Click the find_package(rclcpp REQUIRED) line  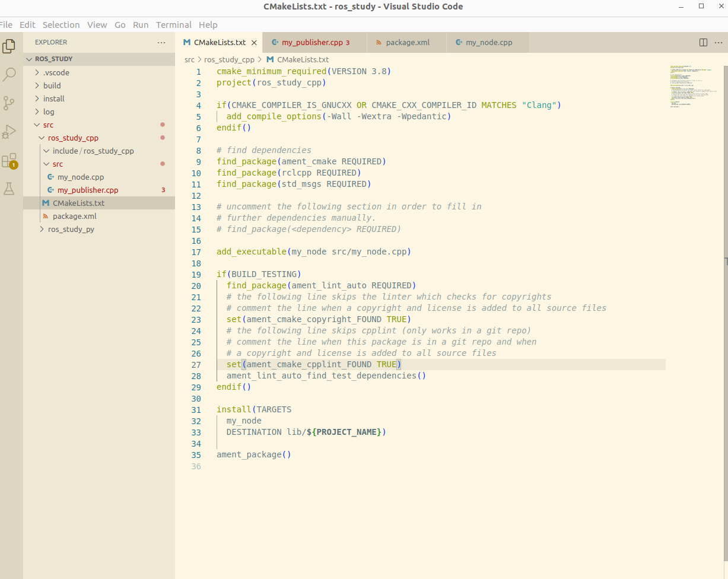[289, 173]
